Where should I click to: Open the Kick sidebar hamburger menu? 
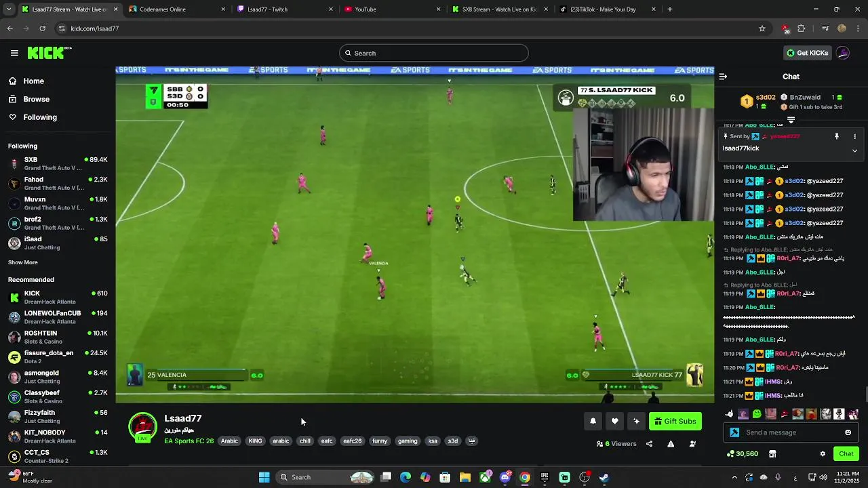coord(14,53)
